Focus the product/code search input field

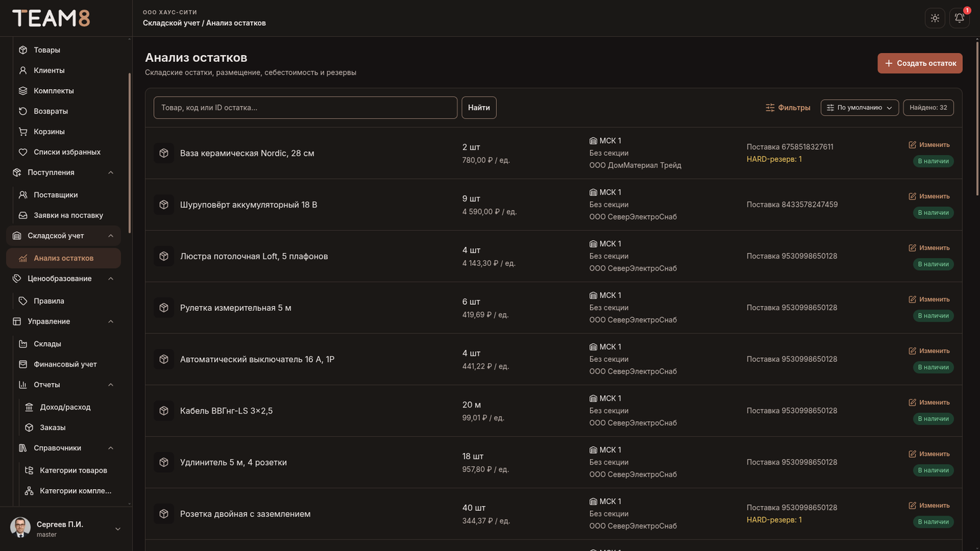[x=306, y=107]
